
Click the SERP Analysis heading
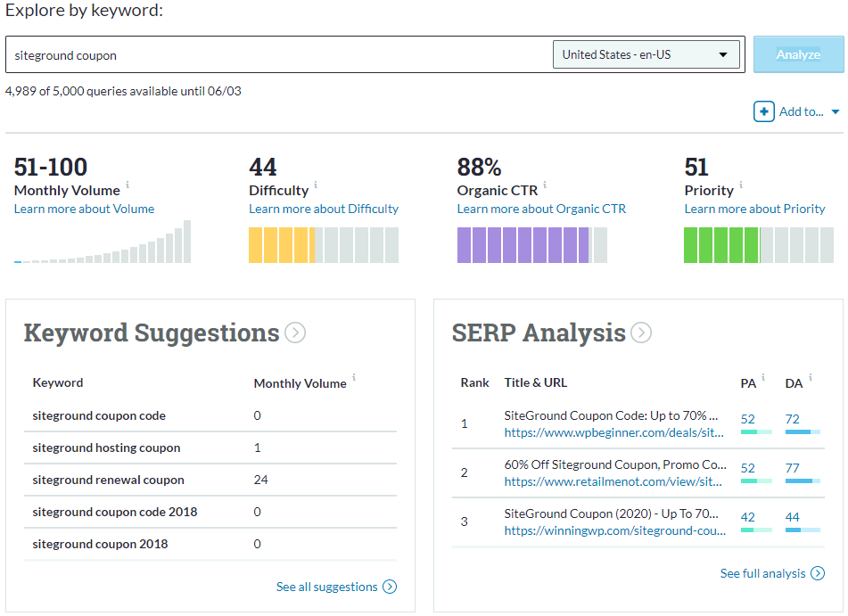coord(539,333)
